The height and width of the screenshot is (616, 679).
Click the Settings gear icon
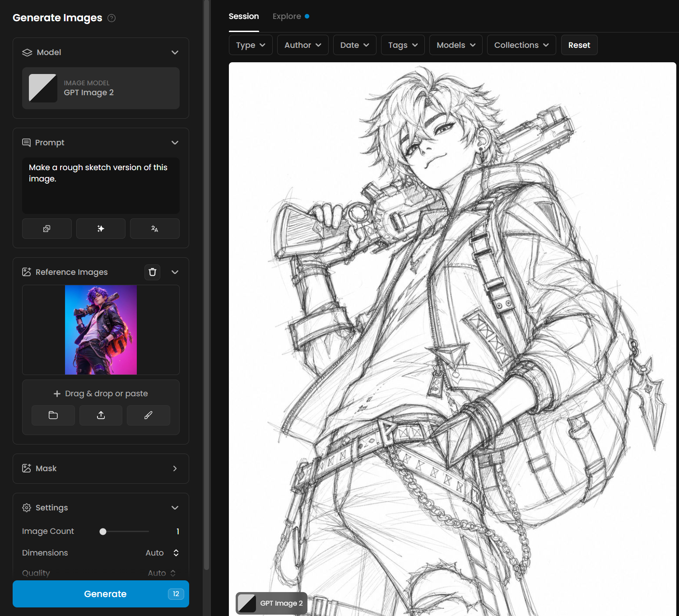[27, 508]
